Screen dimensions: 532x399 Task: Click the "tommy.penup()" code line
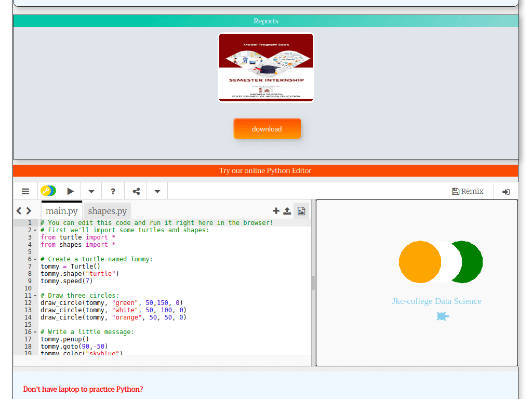[x=65, y=339]
